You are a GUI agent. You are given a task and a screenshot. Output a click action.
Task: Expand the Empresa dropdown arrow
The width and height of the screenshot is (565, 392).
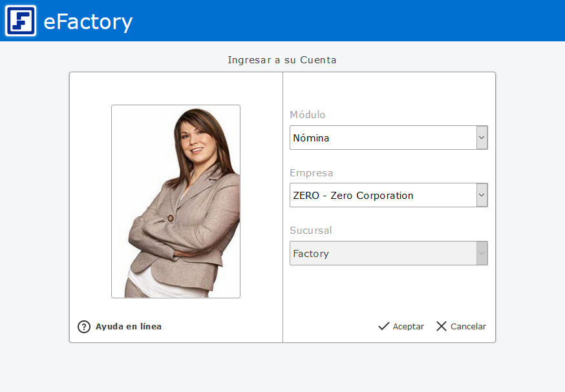pyautogui.click(x=481, y=195)
